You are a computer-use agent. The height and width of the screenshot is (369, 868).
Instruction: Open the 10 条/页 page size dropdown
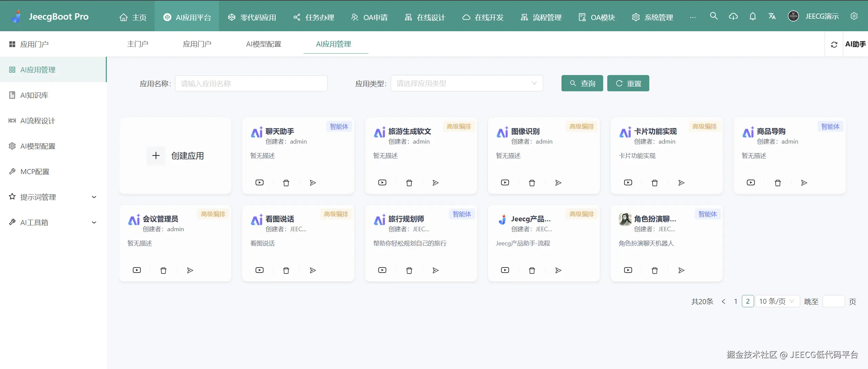coord(777,301)
